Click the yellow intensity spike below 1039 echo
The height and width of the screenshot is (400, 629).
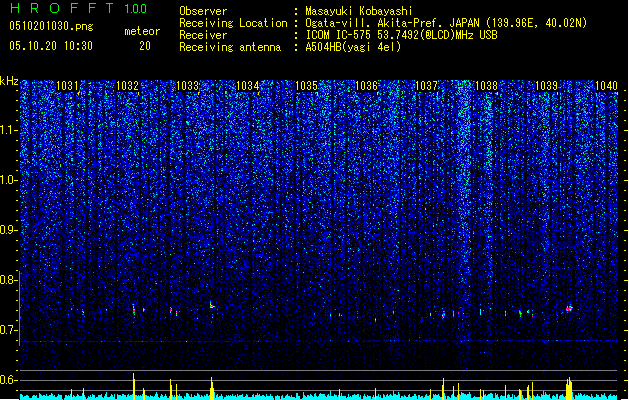(x=569, y=388)
